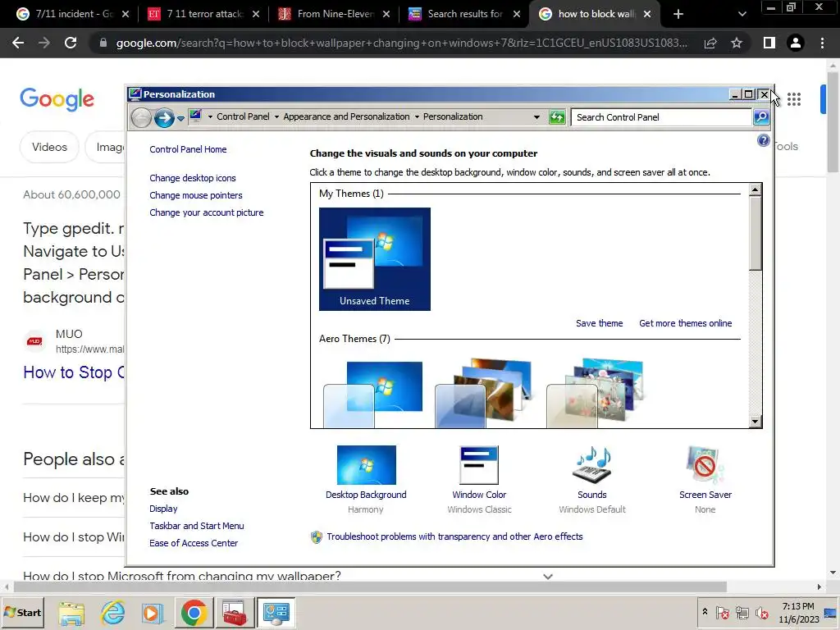The image size is (840, 630).
Task: Select the Architecture Aero theme thumbnail
Action: 484,393
